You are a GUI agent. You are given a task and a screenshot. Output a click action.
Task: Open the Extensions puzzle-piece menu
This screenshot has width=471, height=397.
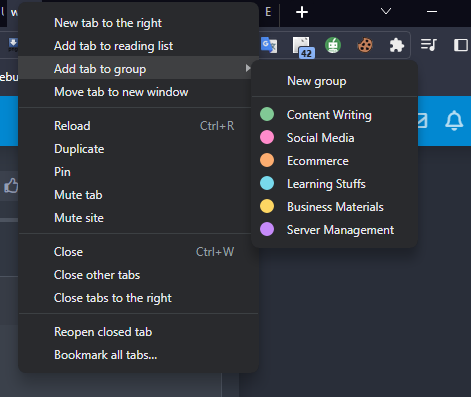pyautogui.click(x=397, y=45)
